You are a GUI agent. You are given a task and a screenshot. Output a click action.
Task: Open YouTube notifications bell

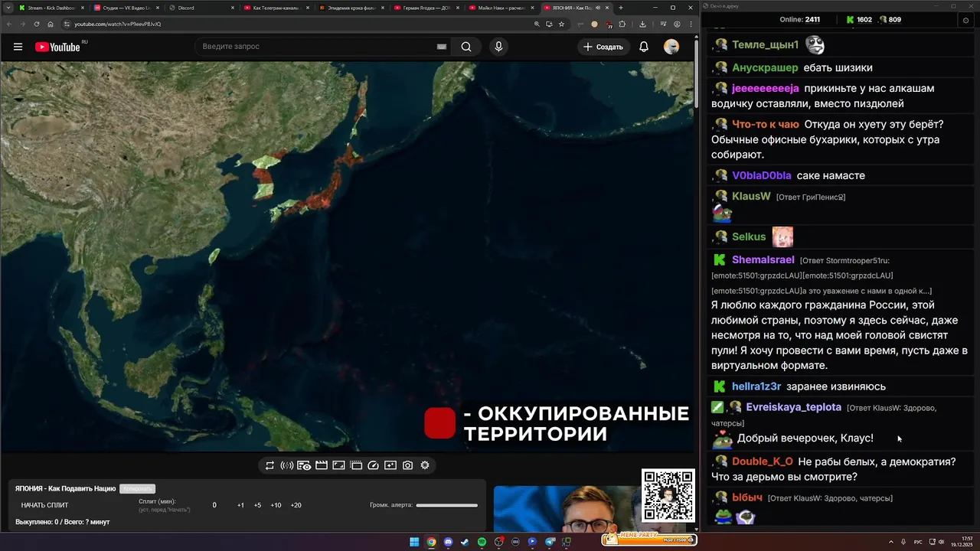644,47
